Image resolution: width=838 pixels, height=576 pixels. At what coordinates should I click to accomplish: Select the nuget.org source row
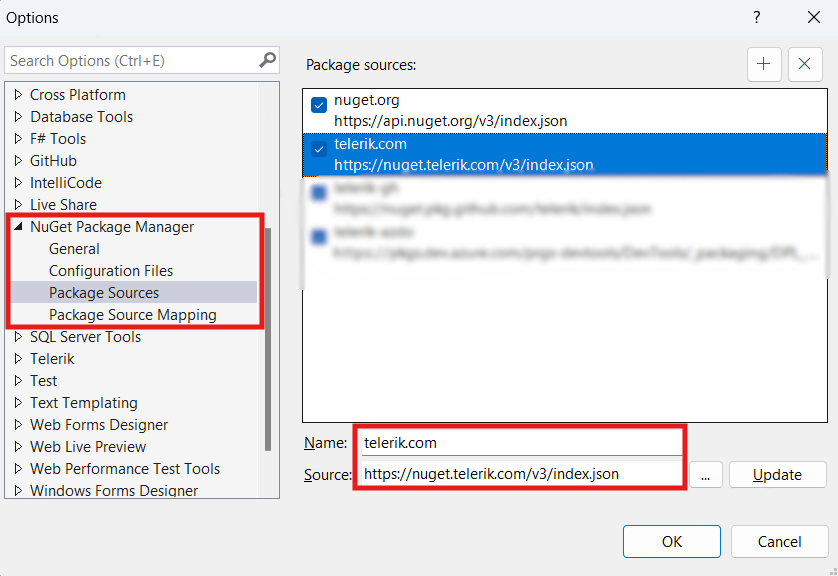[564, 111]
